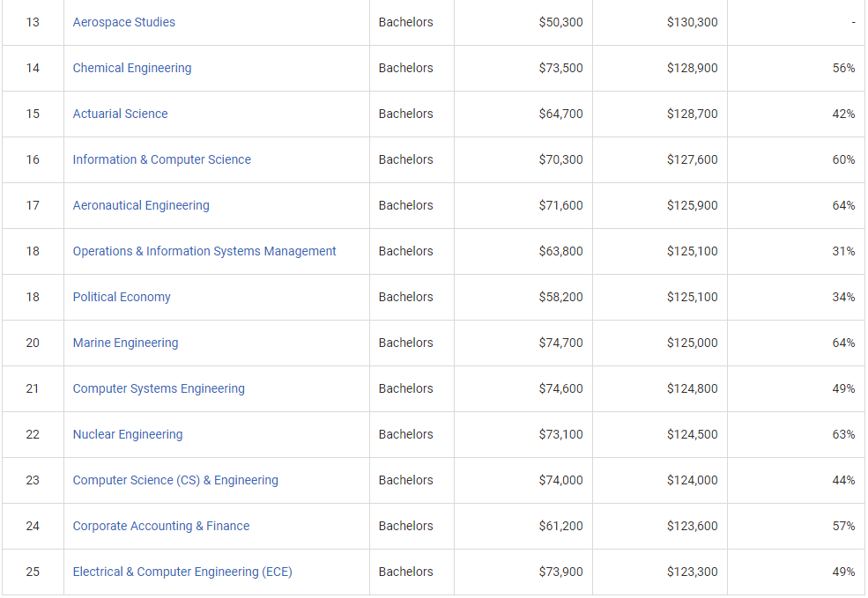
Task: Click the Chemical Engineering link
Action: 131,68
